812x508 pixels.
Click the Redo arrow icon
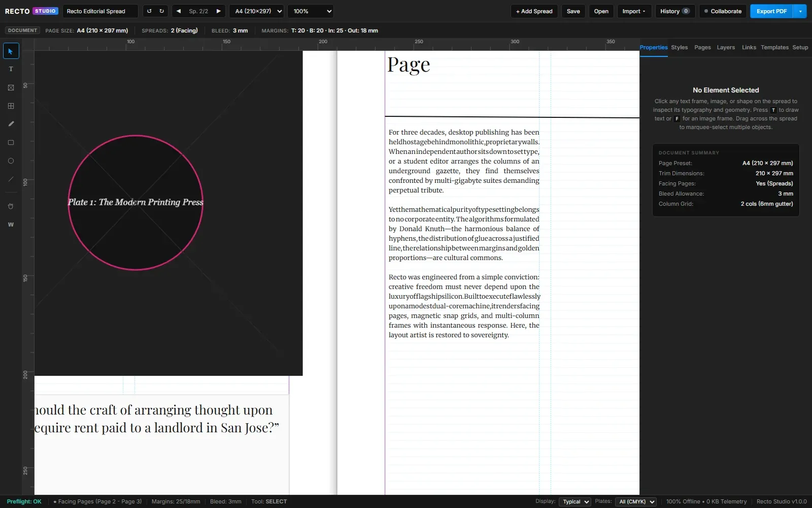(x=161, y=11)
